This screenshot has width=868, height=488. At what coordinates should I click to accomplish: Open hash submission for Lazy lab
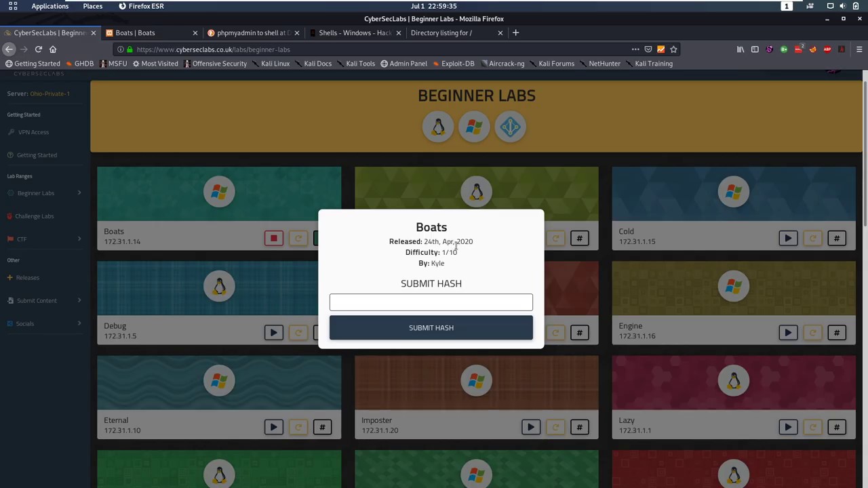837,427
